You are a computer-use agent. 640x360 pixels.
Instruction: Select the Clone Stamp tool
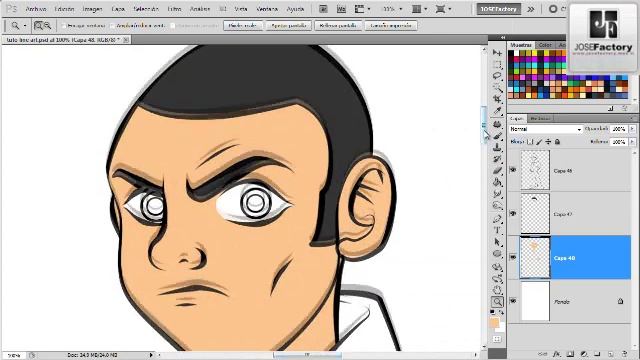pos(497,147)
